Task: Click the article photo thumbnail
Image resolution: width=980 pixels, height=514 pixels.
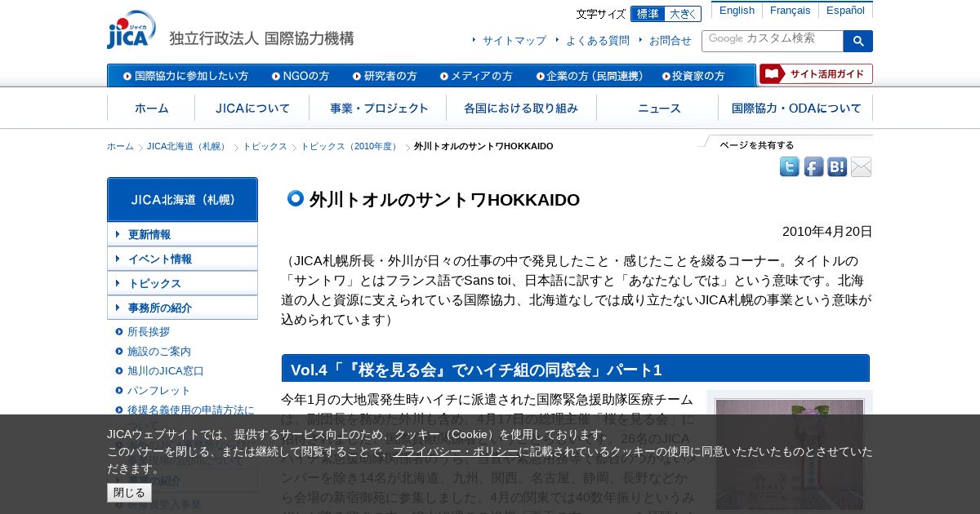Action: click(790, 454)
